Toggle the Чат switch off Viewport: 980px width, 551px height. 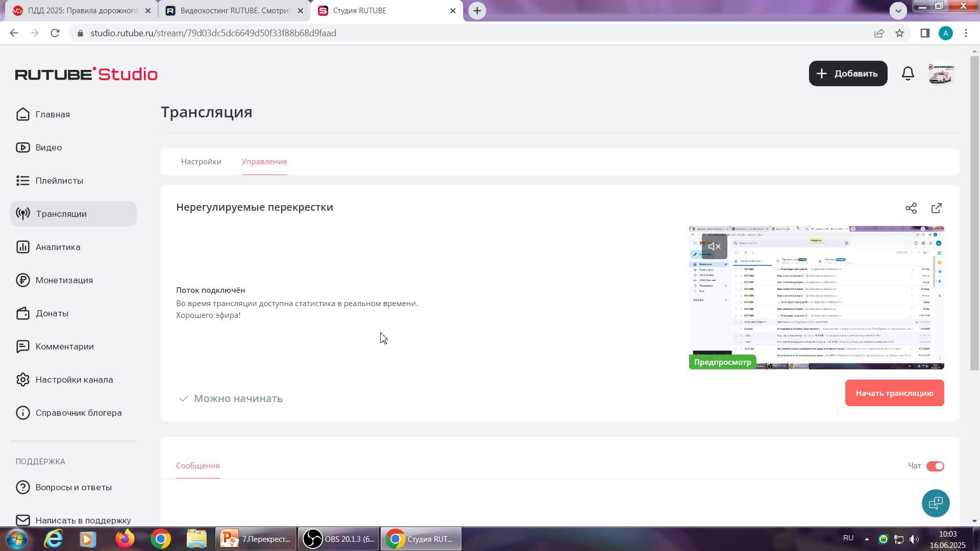(x=935, y=466)
